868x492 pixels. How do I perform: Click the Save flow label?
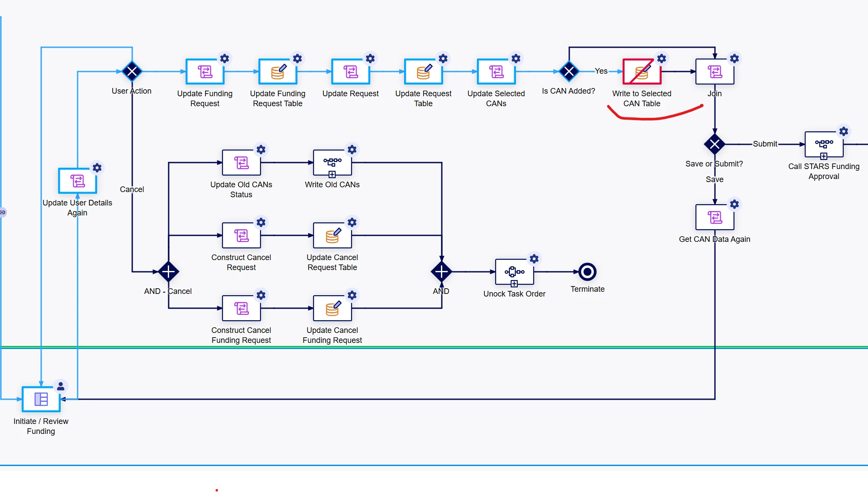[x=715, y=179]
